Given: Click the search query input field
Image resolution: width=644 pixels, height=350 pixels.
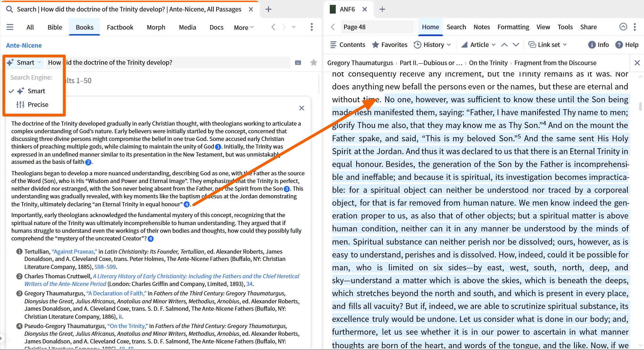Looking at the screenshot, I should [168, 63].
